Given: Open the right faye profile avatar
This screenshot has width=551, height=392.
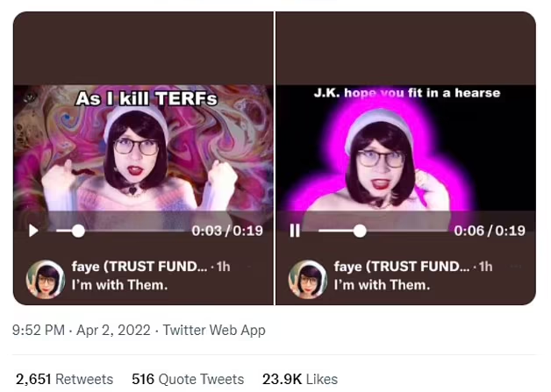Looking at the screenshot, I should (x=308, y=279).
